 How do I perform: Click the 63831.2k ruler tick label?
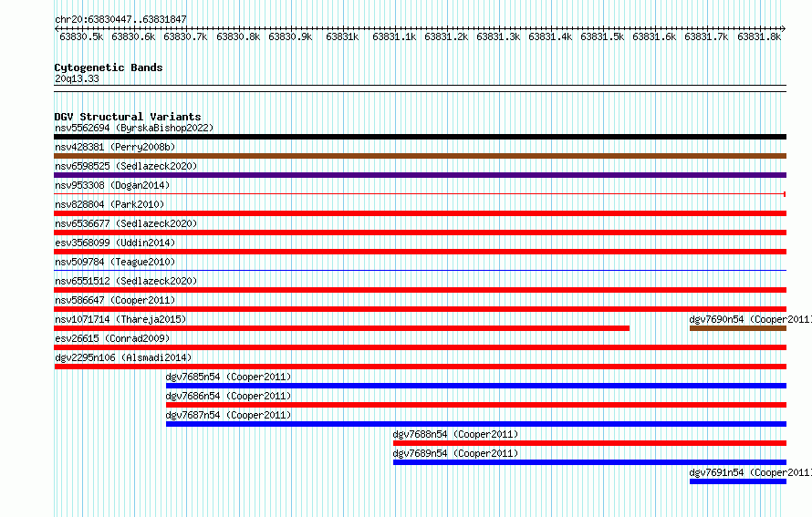[x=446, y=36]
